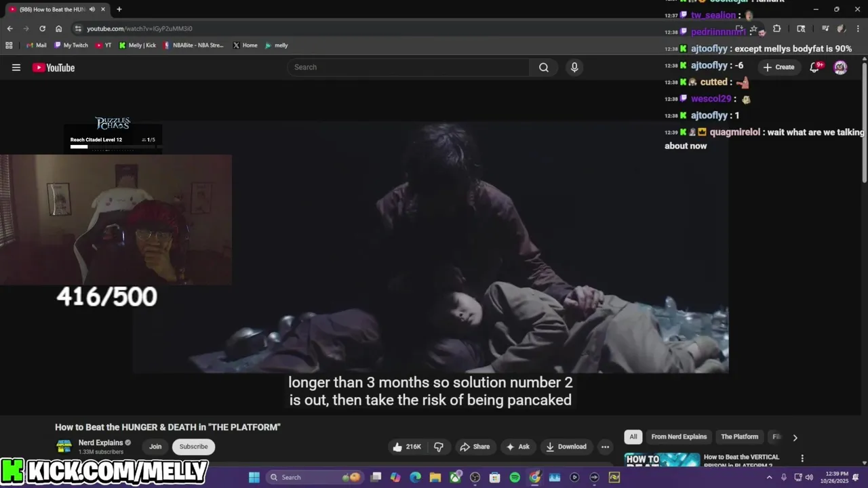This screenshot has width=868, height=488.
Task: Select the From Nerd Explains chip
Action: [679, 436]
